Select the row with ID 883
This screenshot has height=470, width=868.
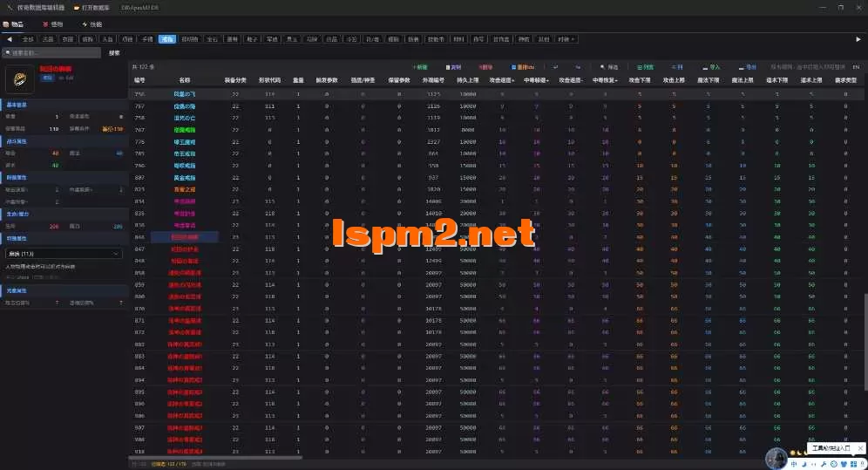[497, 356]
